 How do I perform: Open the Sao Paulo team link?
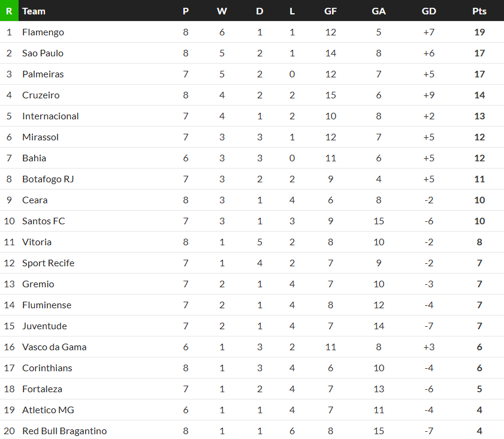pyautogui.click(x=43, y=53)
